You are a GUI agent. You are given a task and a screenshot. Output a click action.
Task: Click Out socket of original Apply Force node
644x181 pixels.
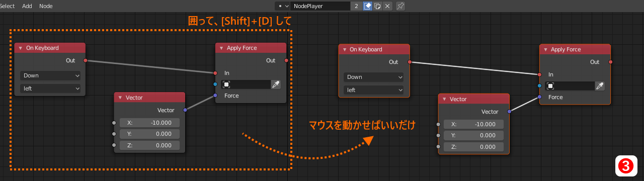tap(286, 60)
